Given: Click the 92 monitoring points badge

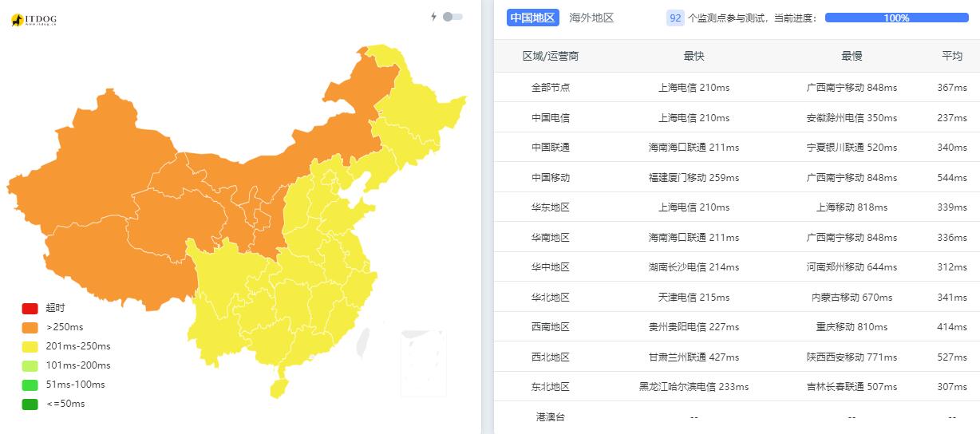Looking at the screenshot, I should (x=675, y=18).
